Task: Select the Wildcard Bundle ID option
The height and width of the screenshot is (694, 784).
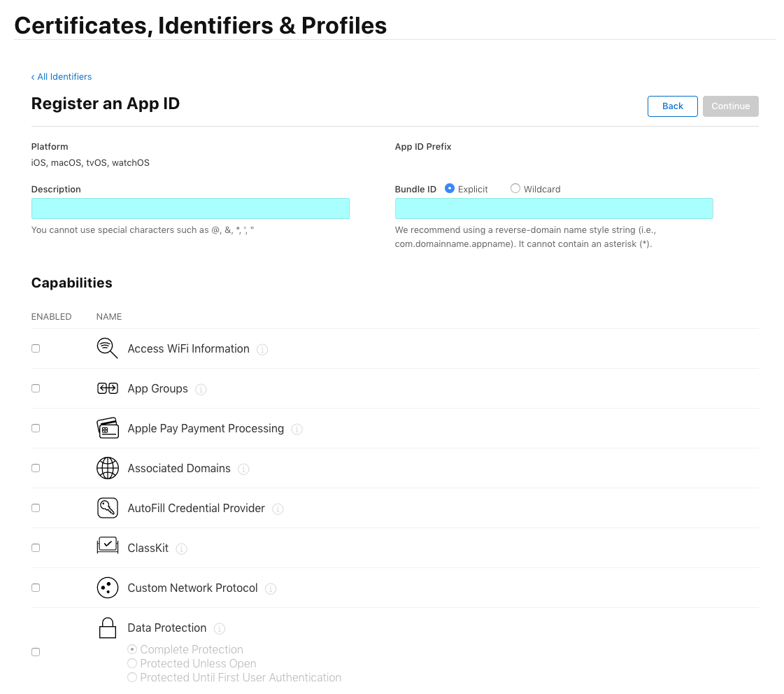Action: (515, 188)
